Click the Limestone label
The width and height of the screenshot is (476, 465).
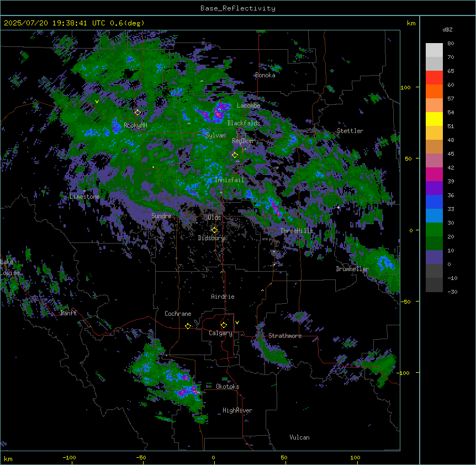(x=84, y=197)
